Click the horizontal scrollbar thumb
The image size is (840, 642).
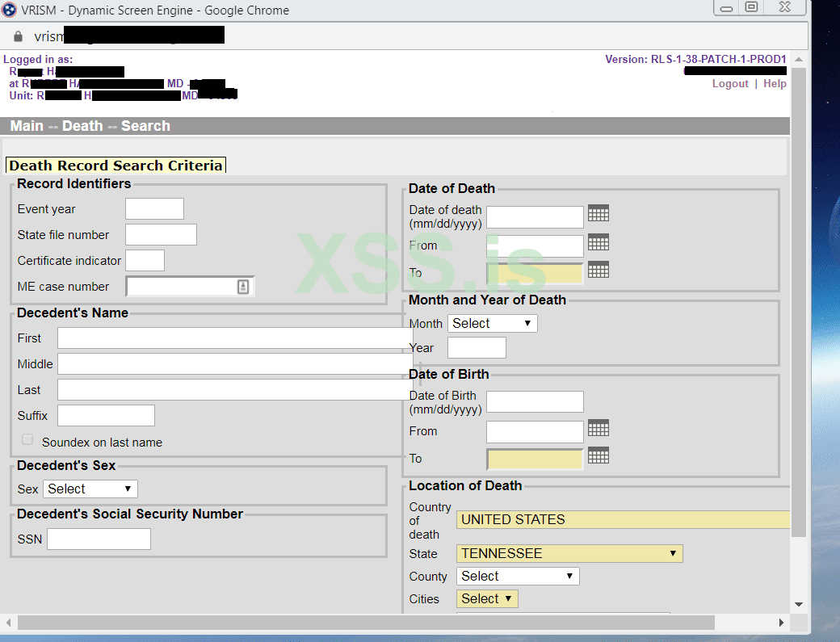pyautogui.click(x=367, y=623)
